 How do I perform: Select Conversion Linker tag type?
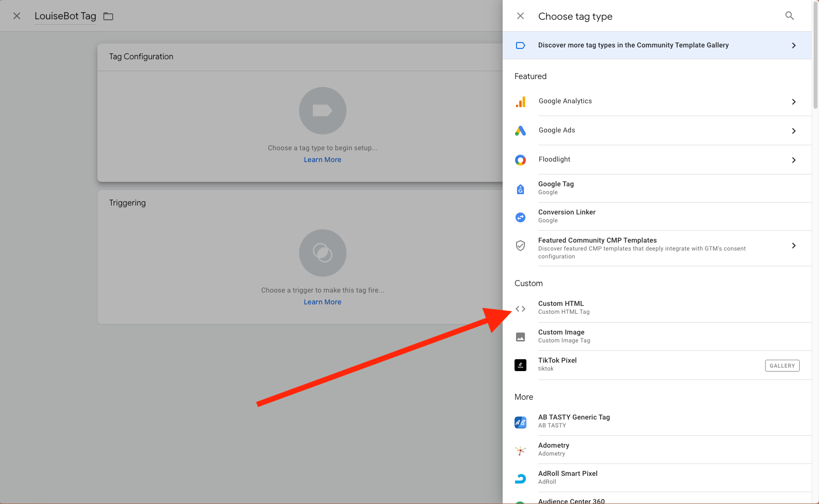[657, 216]
